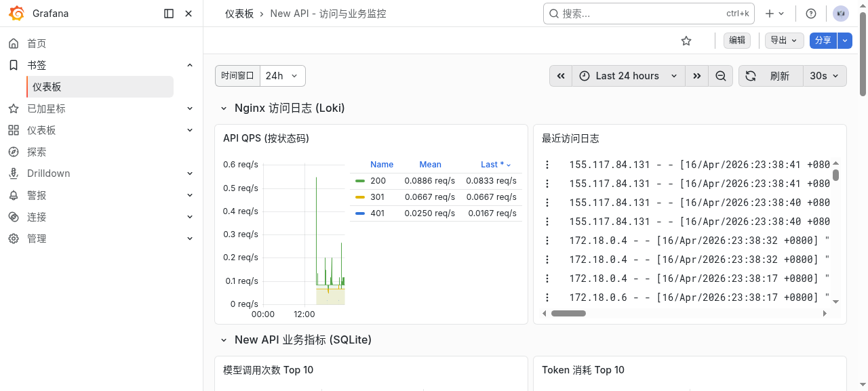Image resolution: width=868 pixels, height=391 pixels.
Task: Open the kebab menu on first log line
Action: coord(547,164)
